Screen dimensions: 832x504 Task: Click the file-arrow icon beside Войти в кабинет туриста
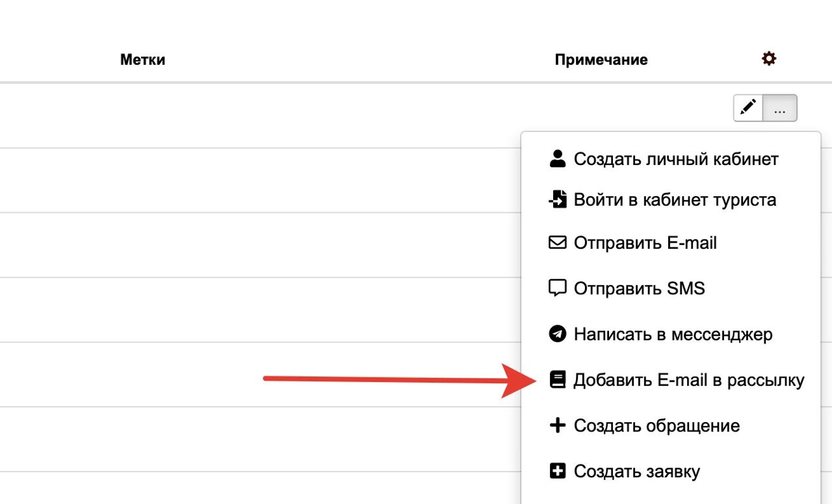557,199
